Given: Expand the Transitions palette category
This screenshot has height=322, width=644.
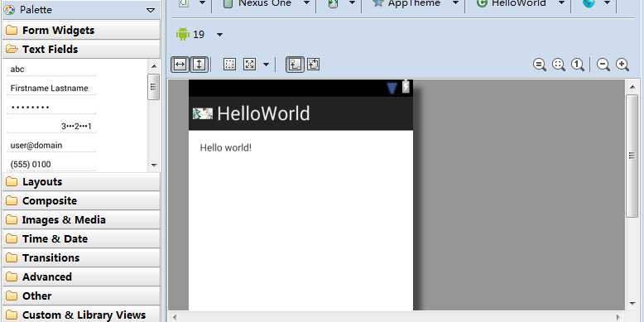Looking at the screenshot, I should 81,257.
